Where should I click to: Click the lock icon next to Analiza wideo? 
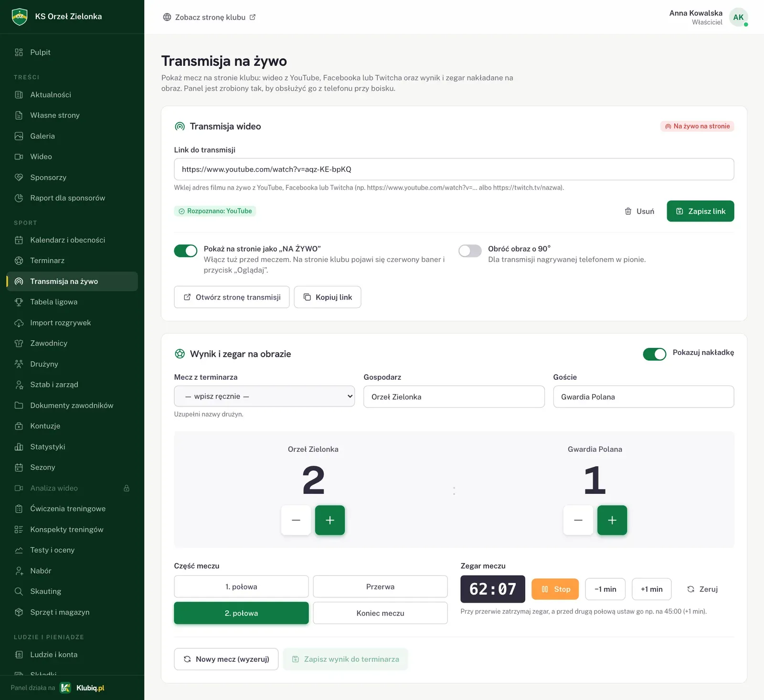[127, 488]
